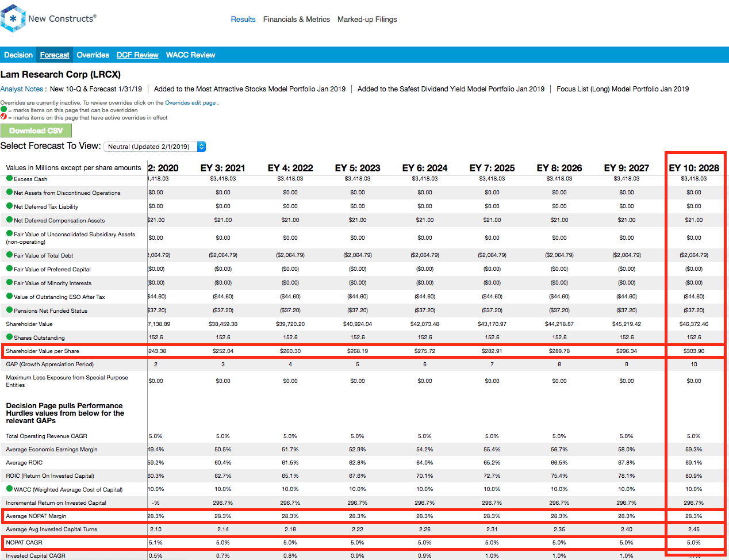
Task: Click Maximum Loss Exposure from Special Purpose Entities label
Action: pos(67,381)
